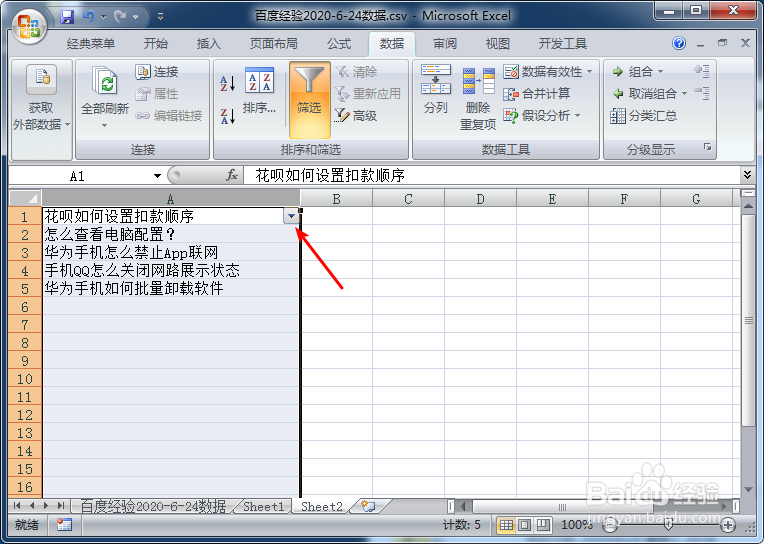The height and width of the screenshot is (544, 764).
Task: Open the Outline group dialog launcher
Action: (707, 147)
